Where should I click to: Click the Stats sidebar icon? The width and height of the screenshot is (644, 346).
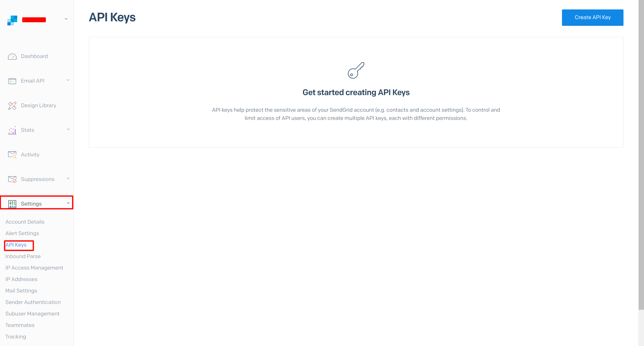click(x=12, y=130)
